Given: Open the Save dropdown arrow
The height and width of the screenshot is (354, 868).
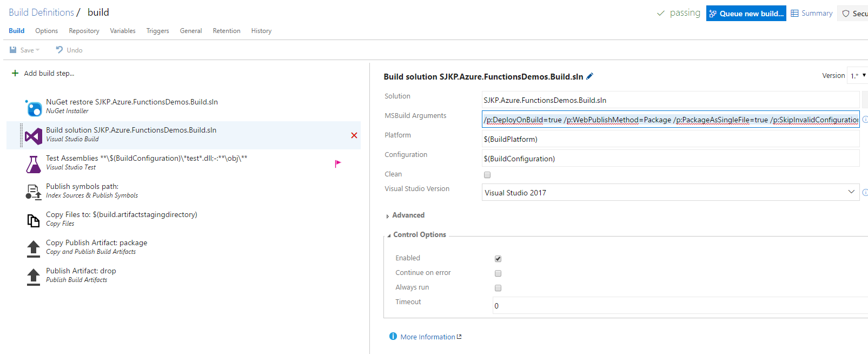Looking at the screenshot, I should (38, 50).
